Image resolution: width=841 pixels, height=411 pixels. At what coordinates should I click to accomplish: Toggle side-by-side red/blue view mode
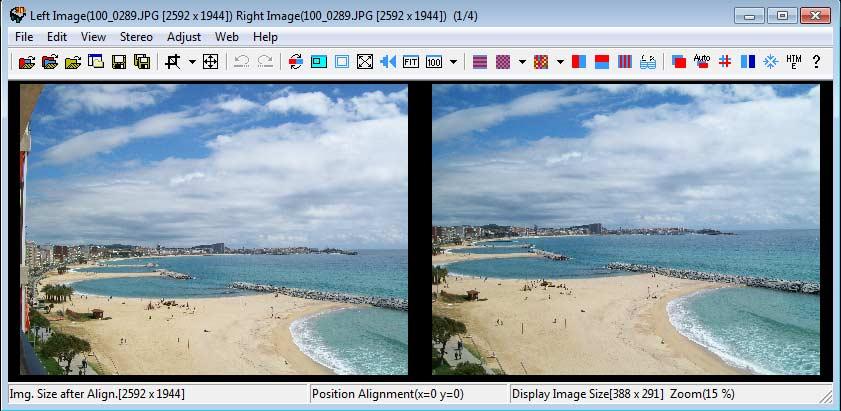(x=579, y=62)
